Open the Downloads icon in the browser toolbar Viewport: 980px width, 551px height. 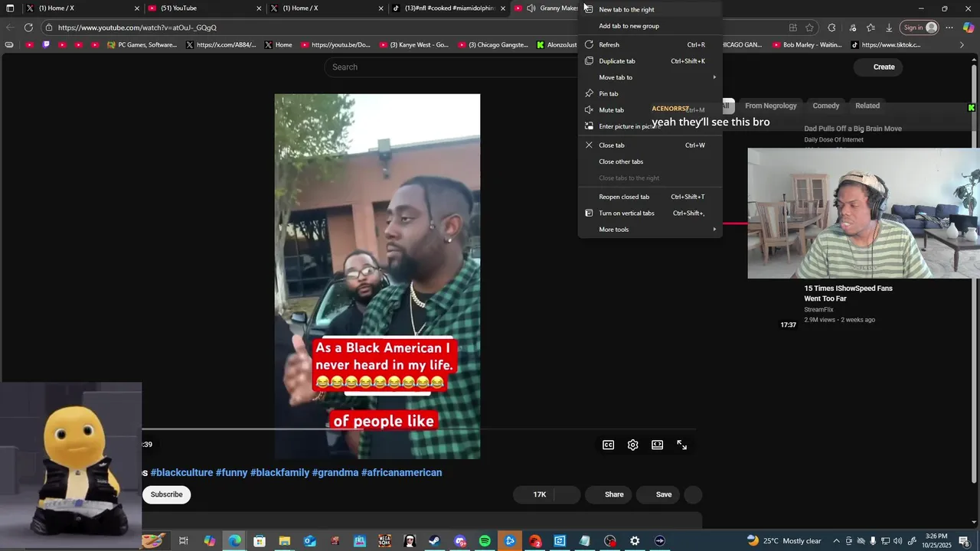point(889,28)
